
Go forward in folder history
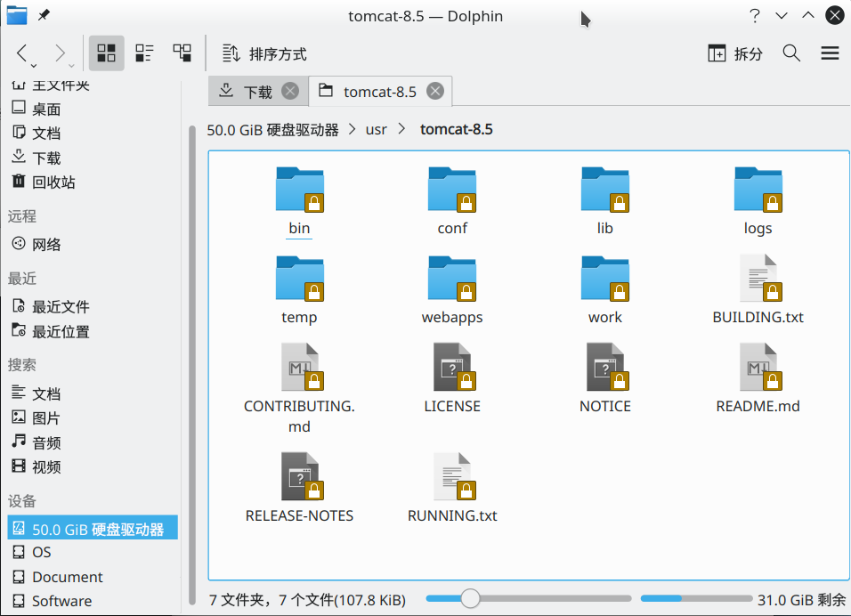click(x=60, y=53)
